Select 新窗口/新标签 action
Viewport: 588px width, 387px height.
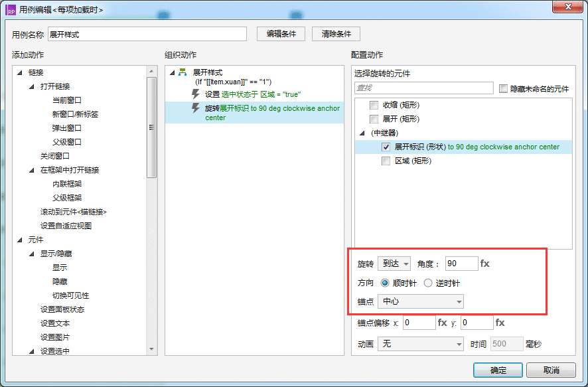coord(75,114)
